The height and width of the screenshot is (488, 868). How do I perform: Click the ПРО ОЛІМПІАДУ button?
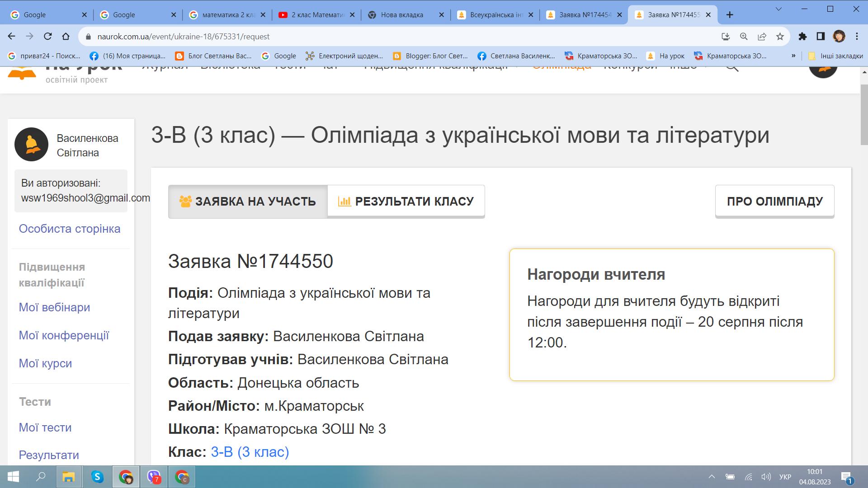pyautogui.click(x=774, y=202)
